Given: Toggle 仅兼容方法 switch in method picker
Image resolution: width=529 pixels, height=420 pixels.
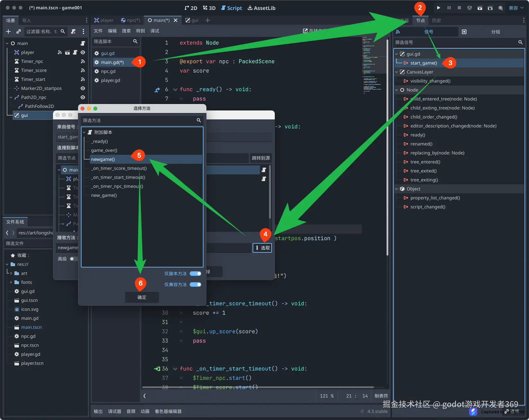Looking at the screenshot, I should coord(195,284).
